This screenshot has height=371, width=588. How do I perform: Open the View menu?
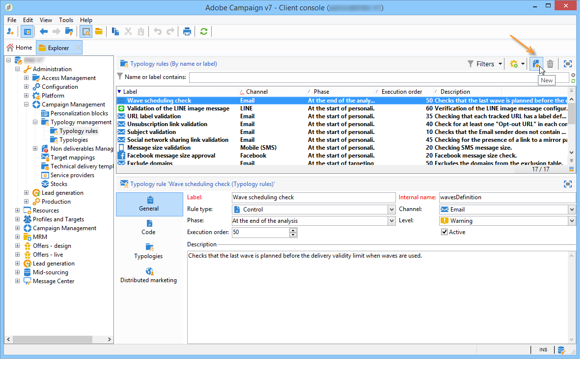(46, 20)
